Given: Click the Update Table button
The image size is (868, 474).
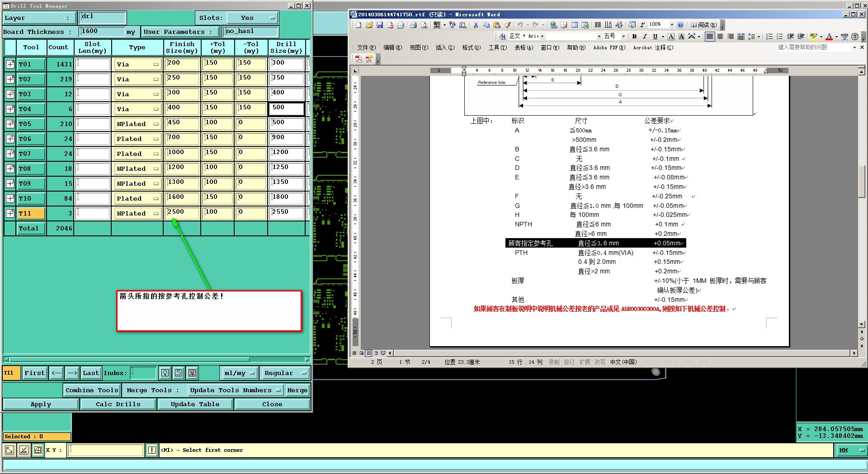Looking at the screenshot, I should (195, 404).
